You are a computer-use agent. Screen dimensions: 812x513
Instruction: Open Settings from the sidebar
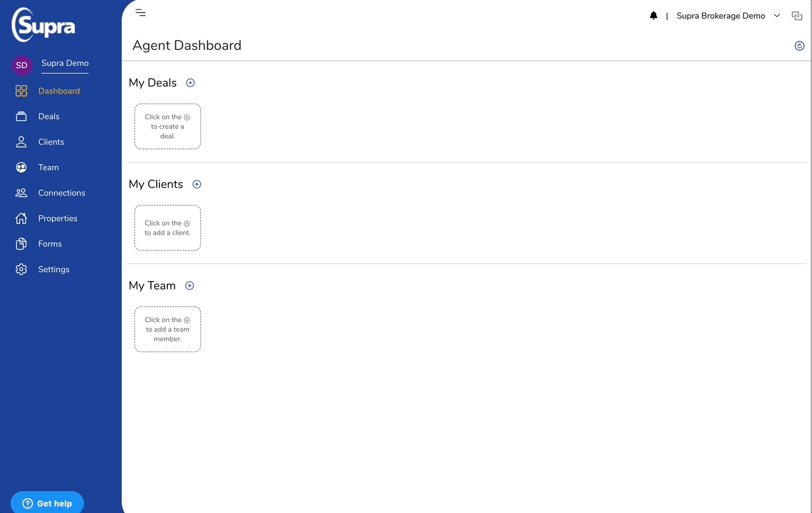pos(54,269)
